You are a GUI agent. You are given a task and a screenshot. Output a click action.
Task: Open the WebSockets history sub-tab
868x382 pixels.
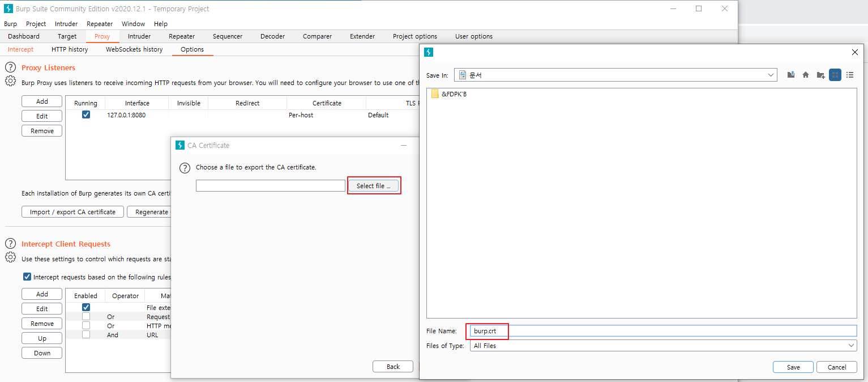point(134,49)
